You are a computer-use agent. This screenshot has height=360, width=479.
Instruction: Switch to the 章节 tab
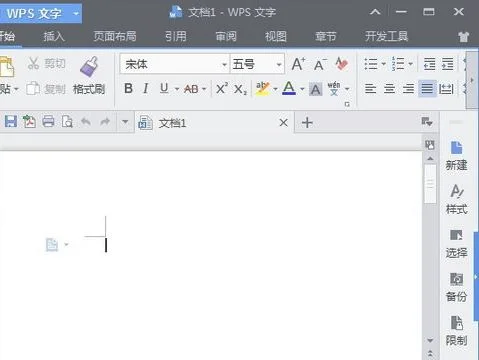click(x=326, y=36)
